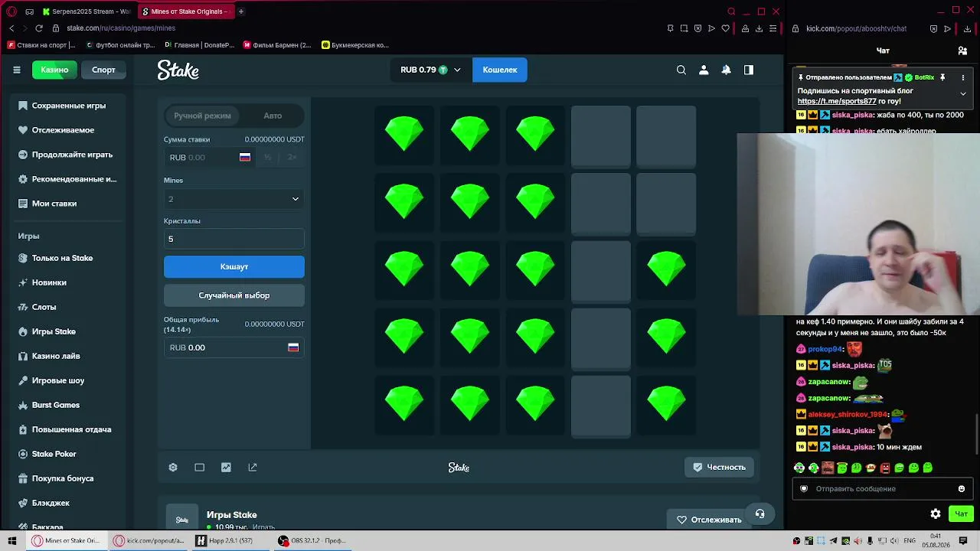Click the Случайный выбор button

pos(234,295)
